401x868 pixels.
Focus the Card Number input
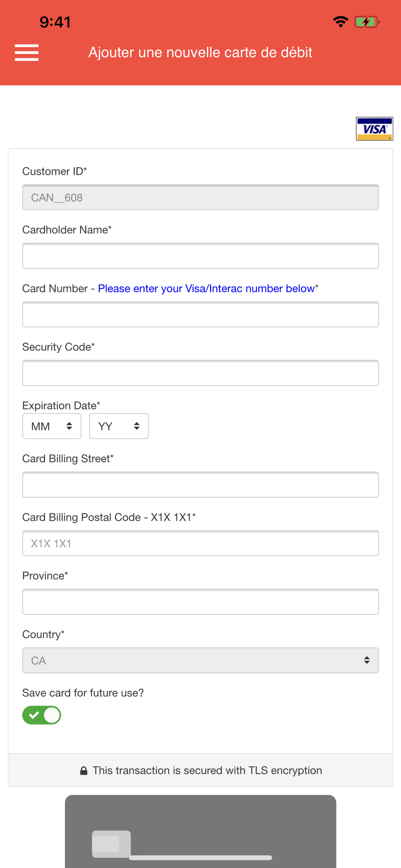click(x=200, y=315)
